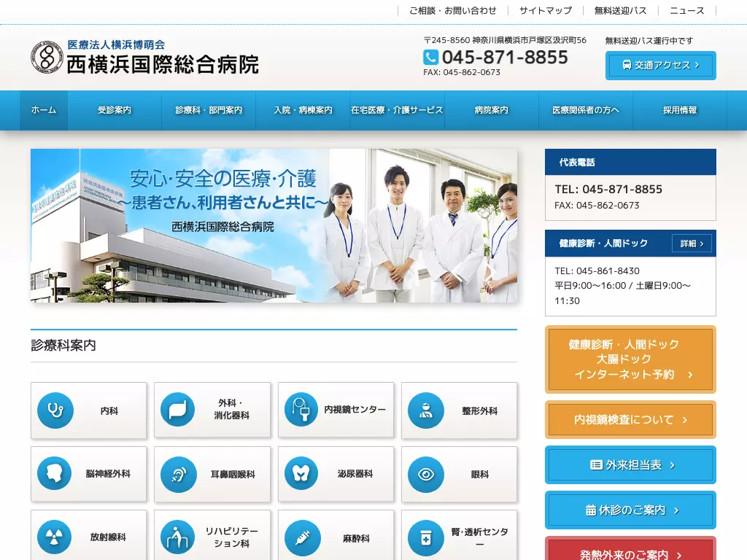Open the orange インターネット予約 banner

pyautogui.click(x=630, y=359)
